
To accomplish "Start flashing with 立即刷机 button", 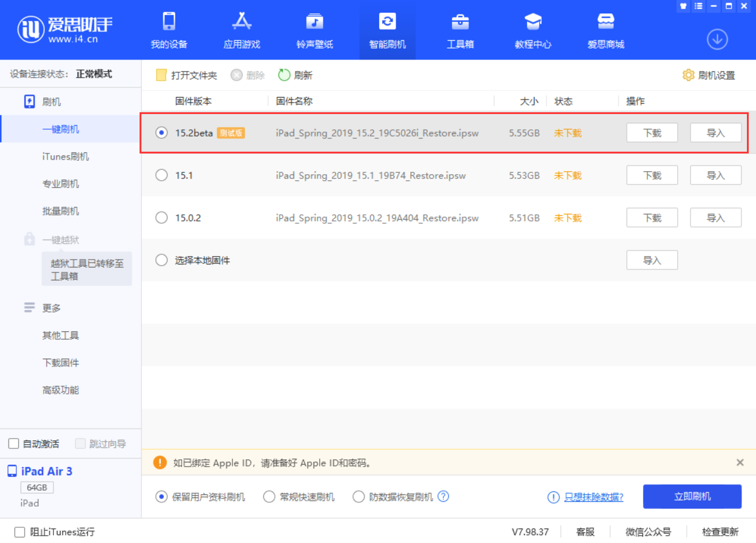I will [x=692, y=496].
